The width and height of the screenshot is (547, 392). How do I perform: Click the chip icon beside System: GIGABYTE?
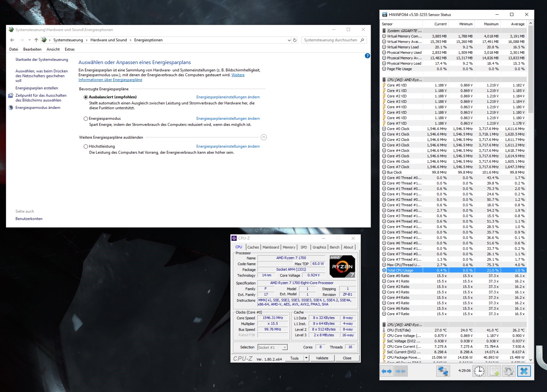click(x=384, y=31)
